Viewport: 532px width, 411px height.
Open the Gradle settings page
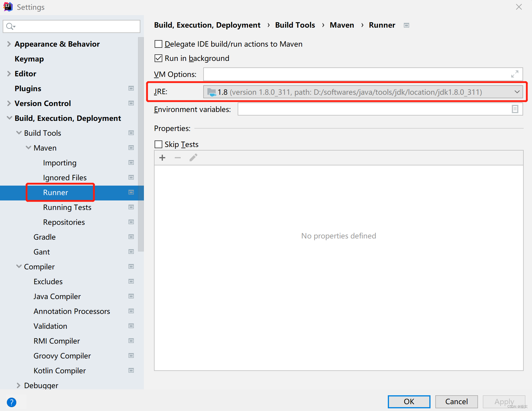[45, 237]
